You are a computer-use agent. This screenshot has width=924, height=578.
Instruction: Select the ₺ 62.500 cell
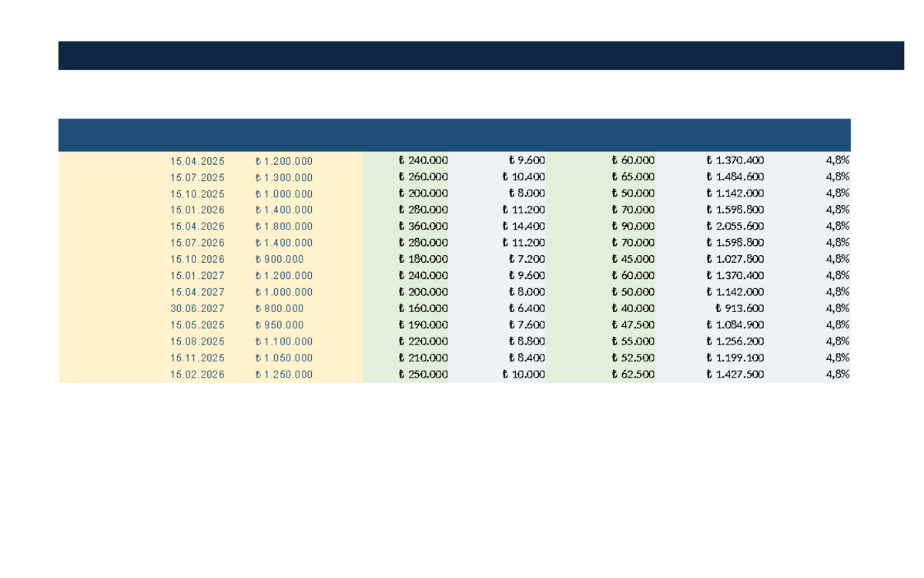[x=601, y=374]
